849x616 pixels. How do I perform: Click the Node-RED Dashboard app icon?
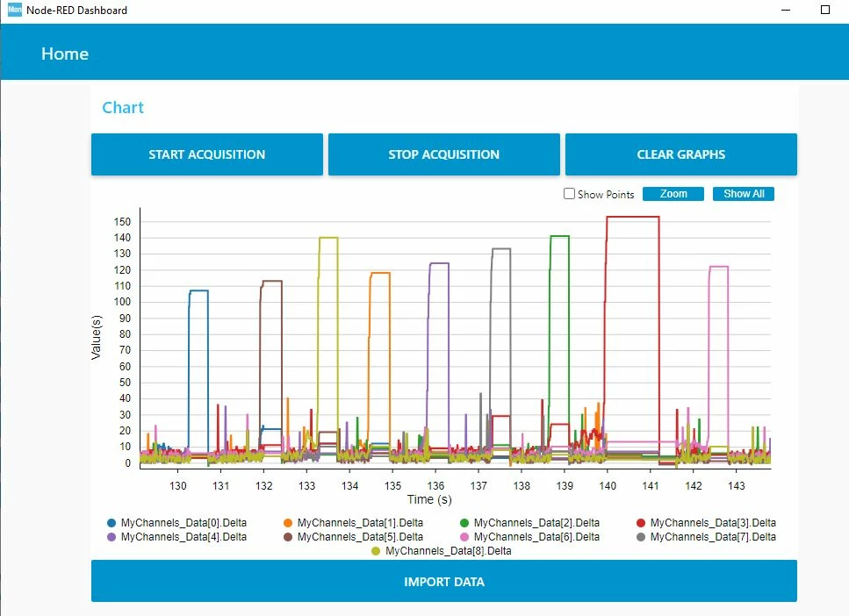click(x=15, y=10)
